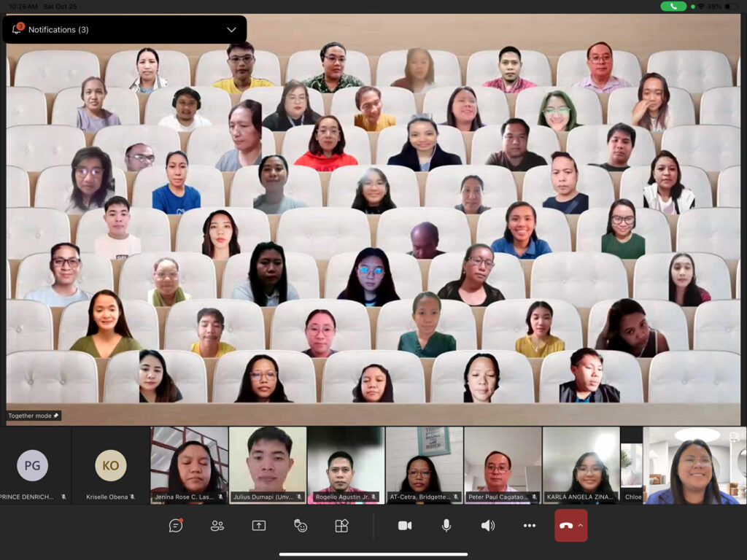Select Kriselle Obena's participant tile
Screen dimensions: 747x560
pos(111,465)
